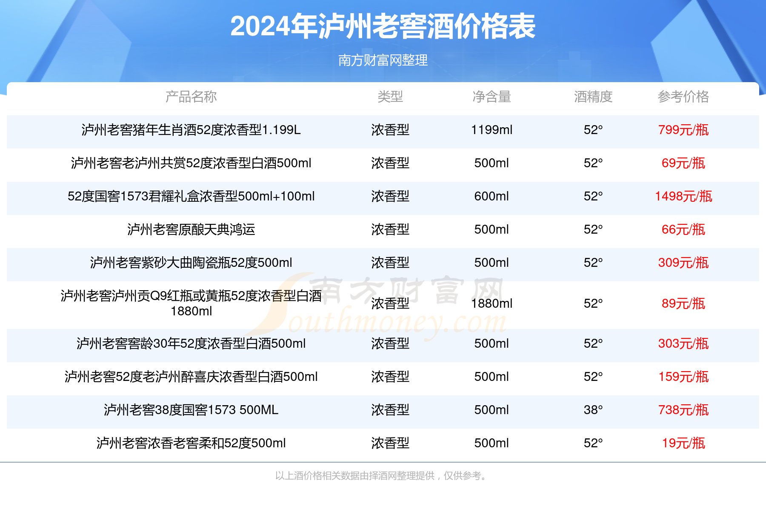Click the 303元/瓶 price
Image resolution: width=766 pixels, height=532 pixels.
(683, 343)
